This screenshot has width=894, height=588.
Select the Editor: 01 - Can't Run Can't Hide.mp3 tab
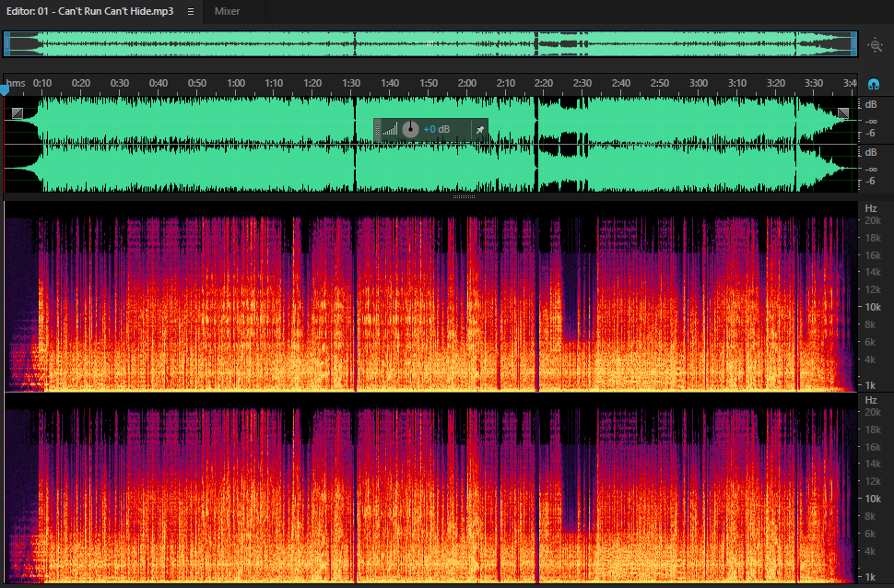pyautogui.click(x=89, y=11)
